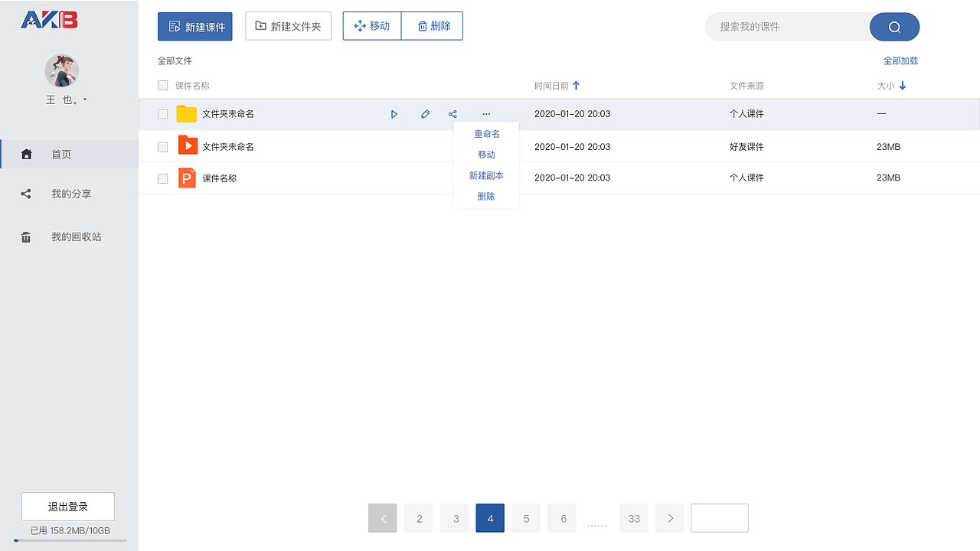Open 我的分享 share icon in sidebar
This screenshot has width=980, height=551.
click(x=25, y=194)
